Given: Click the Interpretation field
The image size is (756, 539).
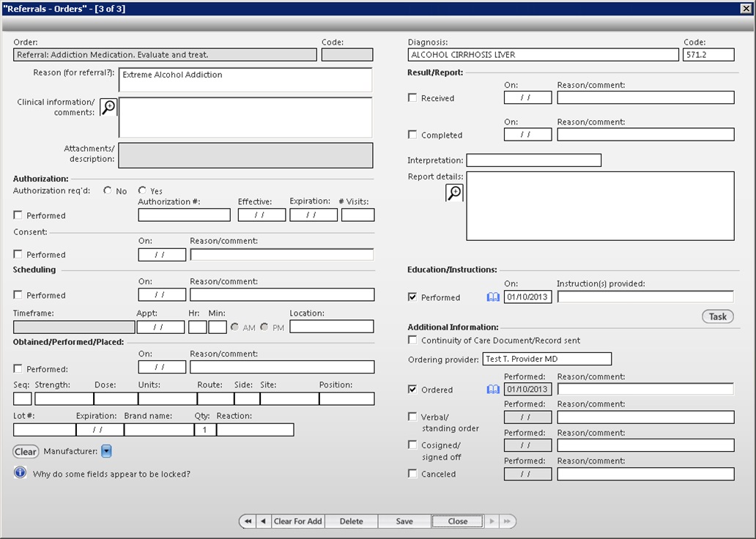Looking at the screenshot, I should pos(534,160).
